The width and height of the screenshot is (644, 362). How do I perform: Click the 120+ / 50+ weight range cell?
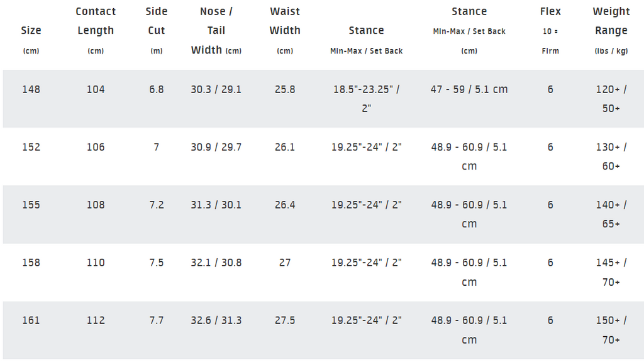pos(611,99)
